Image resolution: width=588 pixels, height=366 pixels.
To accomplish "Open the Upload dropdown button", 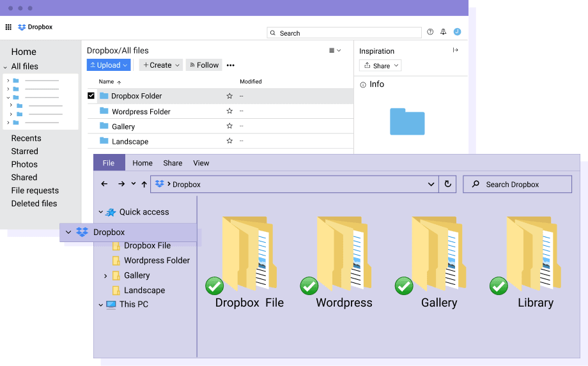I will pyautogui.click(x=109, y=65).
